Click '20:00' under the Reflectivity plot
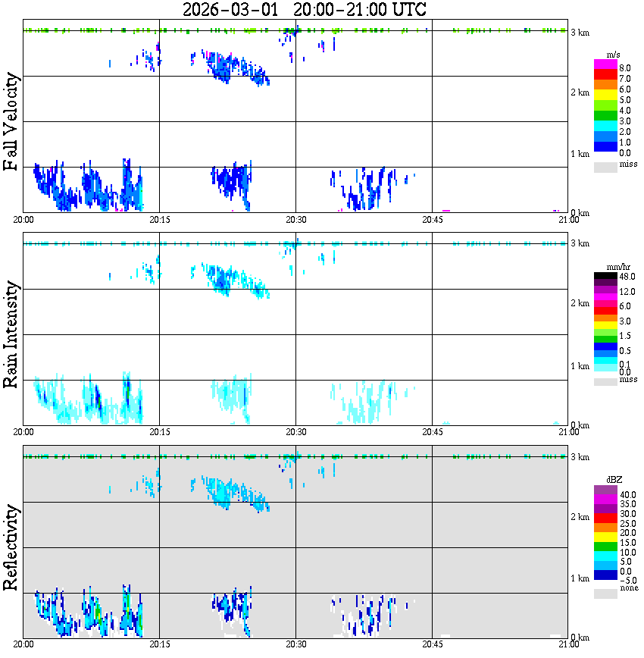 point(23,645)
